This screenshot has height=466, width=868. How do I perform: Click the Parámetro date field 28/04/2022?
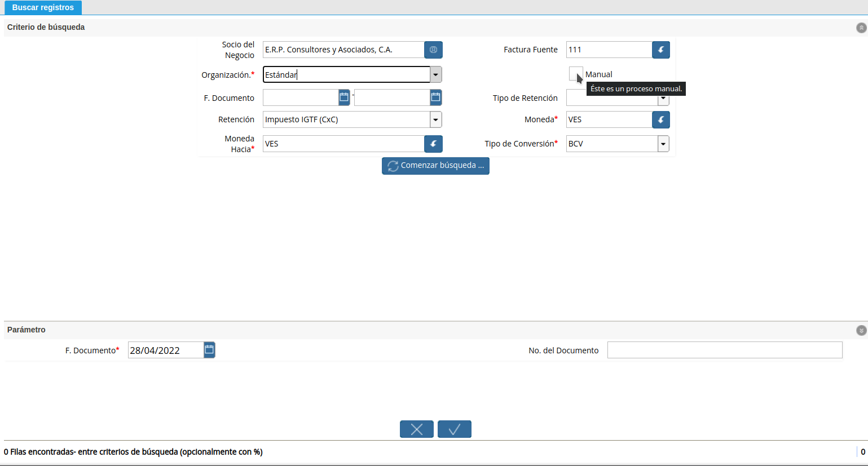[165, 350]
